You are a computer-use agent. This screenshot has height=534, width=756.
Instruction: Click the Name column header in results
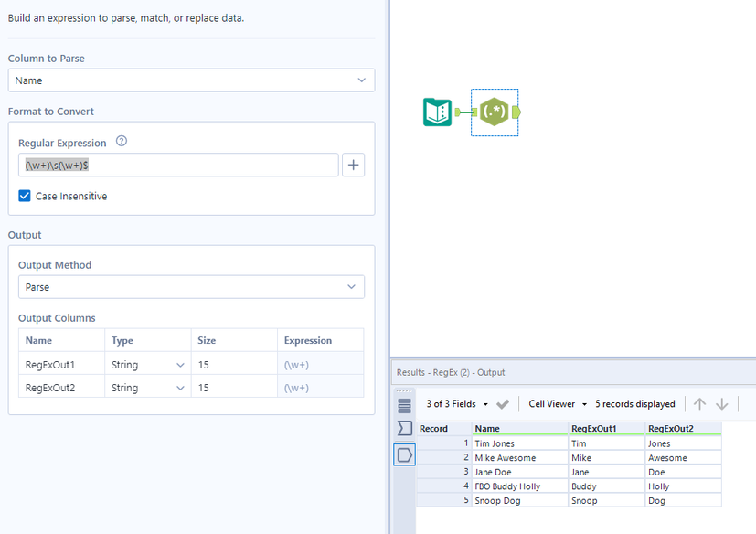click(x=520, y=428)
